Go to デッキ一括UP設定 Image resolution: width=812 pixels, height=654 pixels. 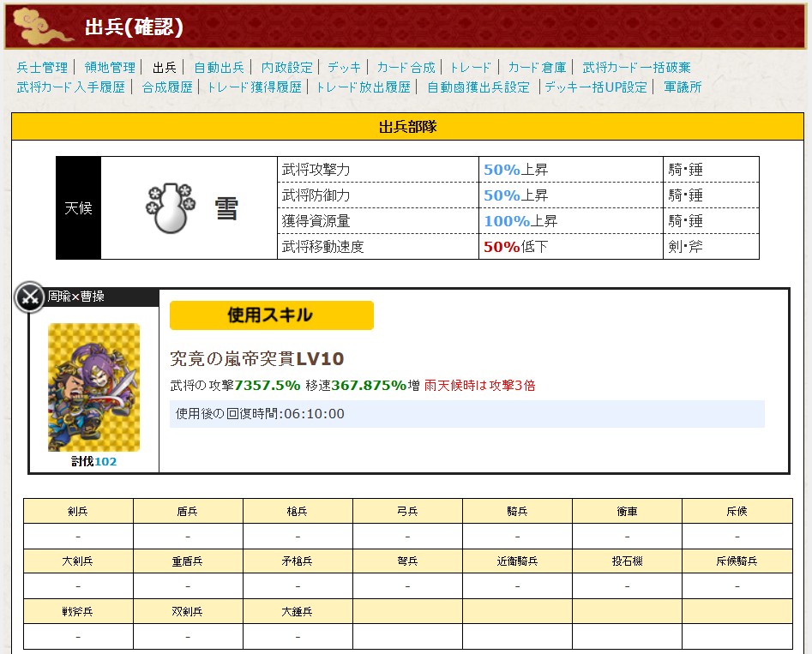point(596,87)
